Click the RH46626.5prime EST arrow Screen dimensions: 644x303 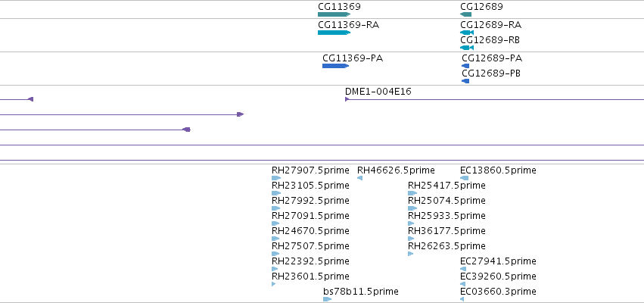pos(359,178)
